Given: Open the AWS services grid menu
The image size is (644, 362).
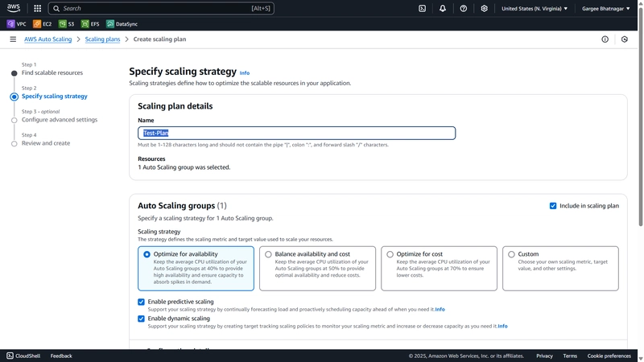Looking at the screenshot, I should click(37, 8).
